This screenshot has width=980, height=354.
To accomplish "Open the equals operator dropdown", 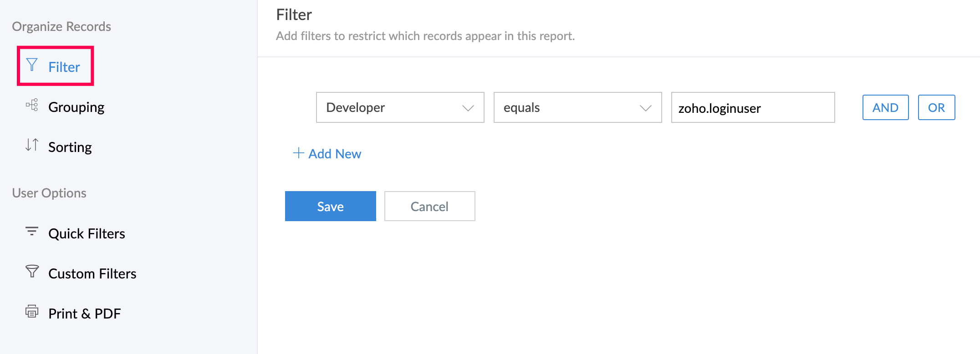I will [569, 108].
